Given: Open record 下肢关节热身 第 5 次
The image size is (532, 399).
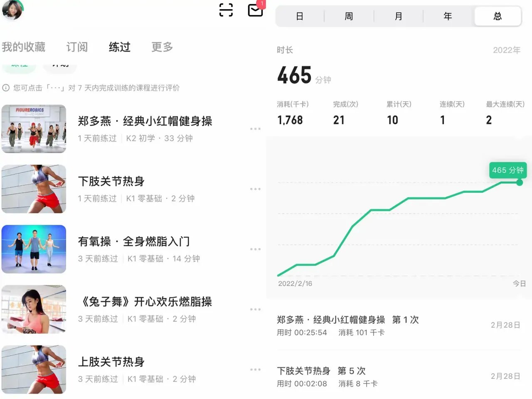Looking at the screenshot, I should 399,377.
